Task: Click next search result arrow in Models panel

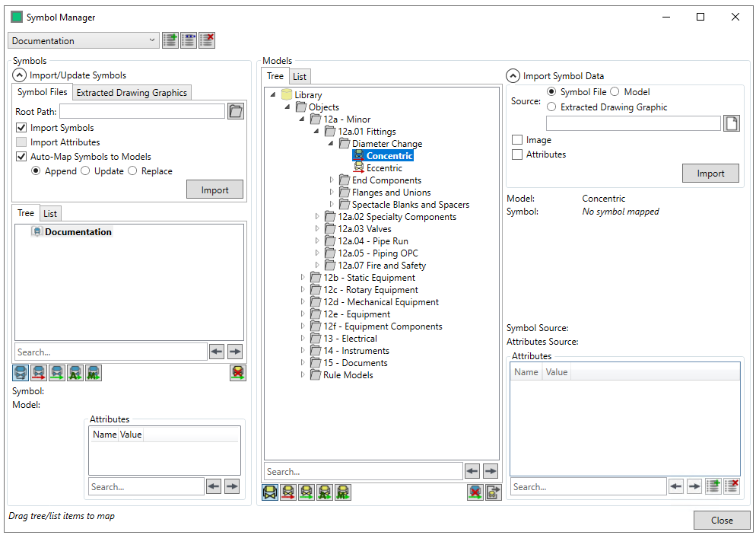Action: tap(491, 472)
